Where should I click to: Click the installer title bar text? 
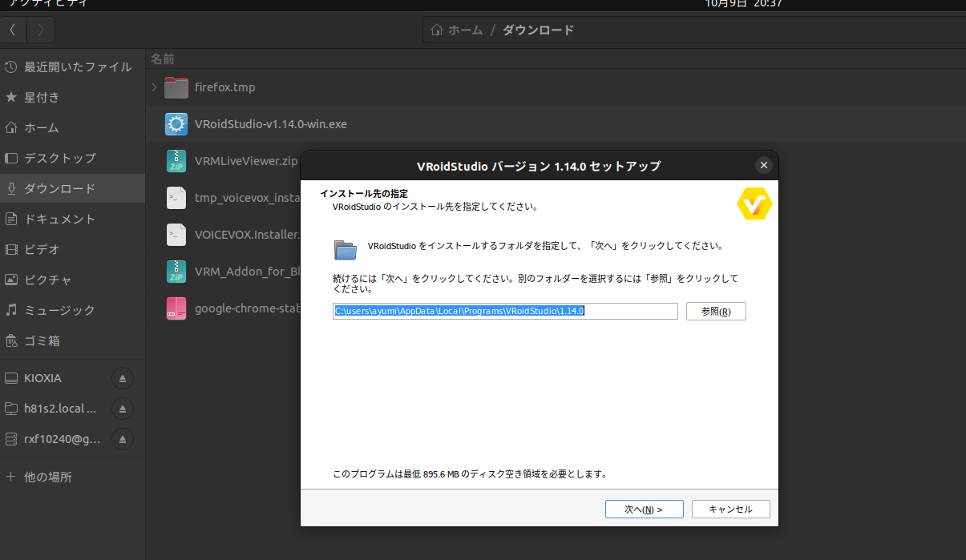(539, 166)
